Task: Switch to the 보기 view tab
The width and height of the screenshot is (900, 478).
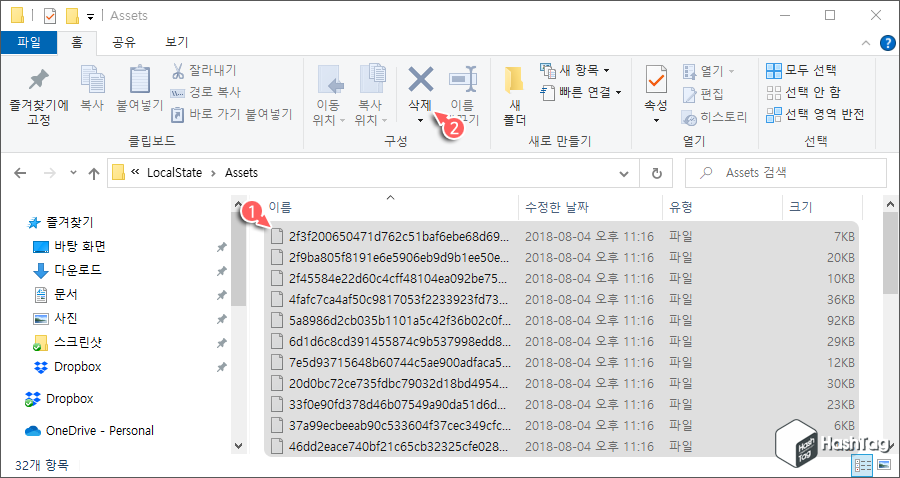Action: [x=177, y=42]
